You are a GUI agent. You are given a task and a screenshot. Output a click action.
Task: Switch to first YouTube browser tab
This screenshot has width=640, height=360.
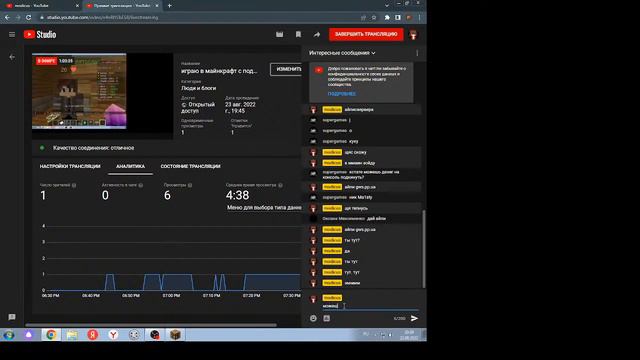point(42,6)
